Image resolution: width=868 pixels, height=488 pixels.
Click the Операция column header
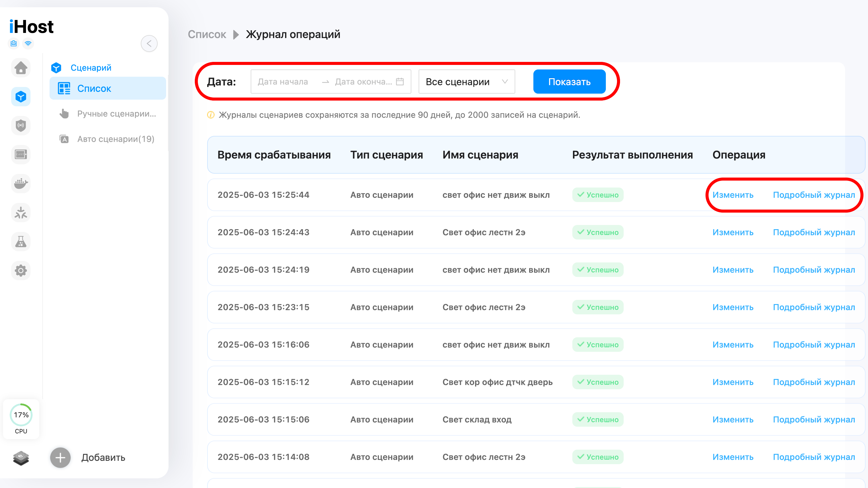[739, 155]
